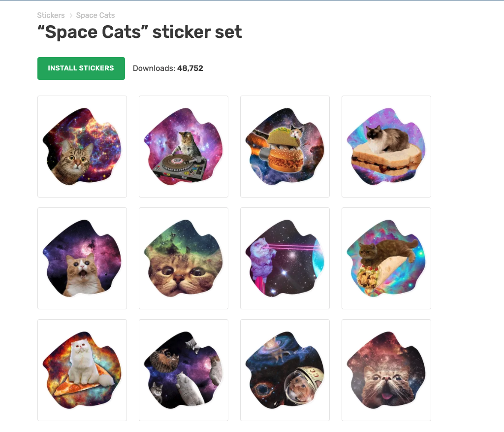Select the shocked orange-white cat sticker
Viewport: 504px width, 432px height.
(x=82, y=259)
